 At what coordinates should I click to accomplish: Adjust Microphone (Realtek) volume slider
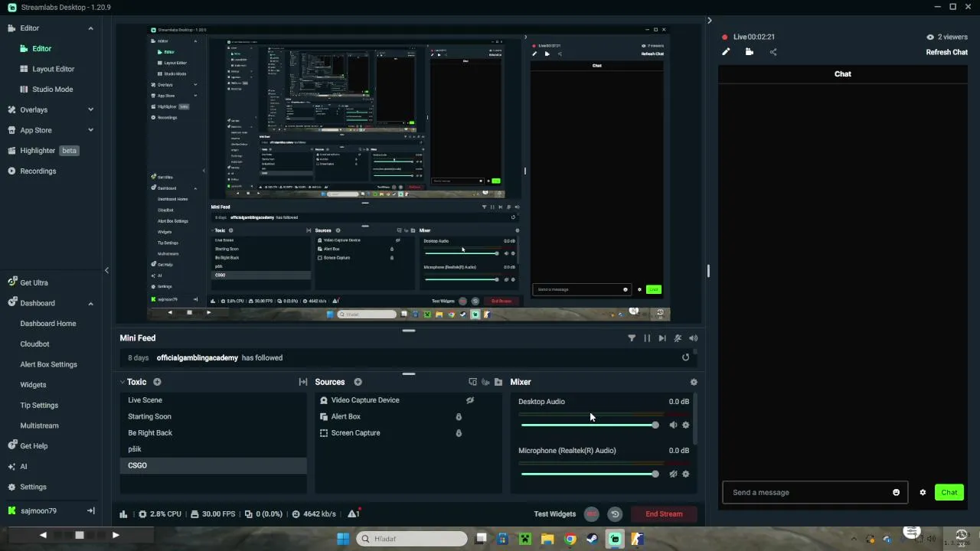[x=589, y=474]
